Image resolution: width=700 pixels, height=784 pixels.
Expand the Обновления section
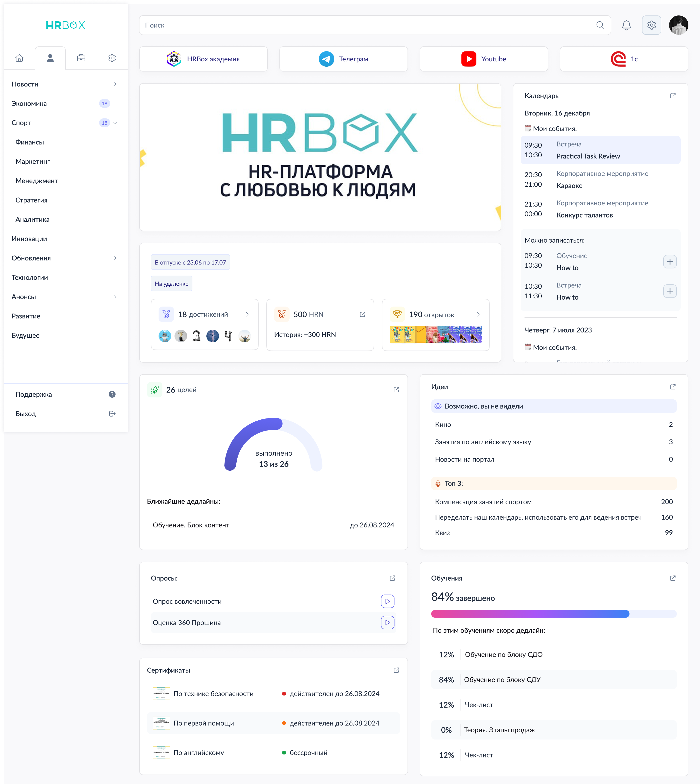click(x=115, y=258)
